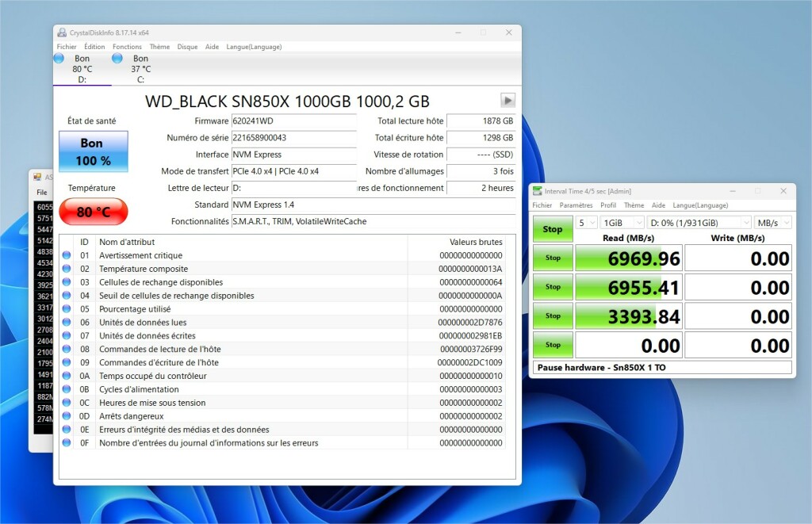The height and width of the screenshot is (524, 812).
Task: Click the blue indicator beside Température composite
Action: point(65,269)
